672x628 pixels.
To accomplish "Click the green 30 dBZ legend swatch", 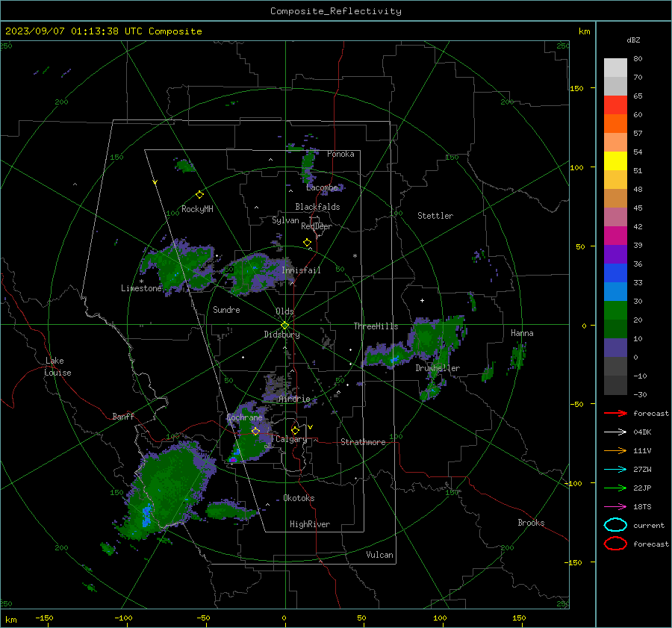I will tap(615, 310).
